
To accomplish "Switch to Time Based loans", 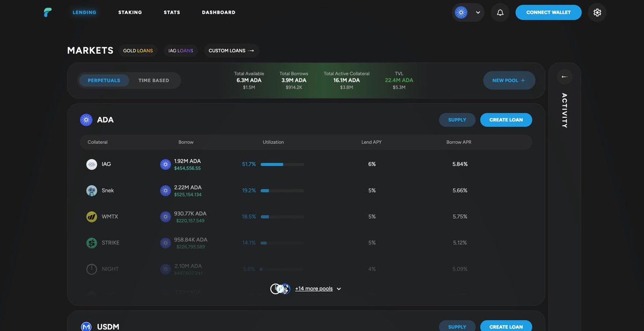I will tap(153, 81).
